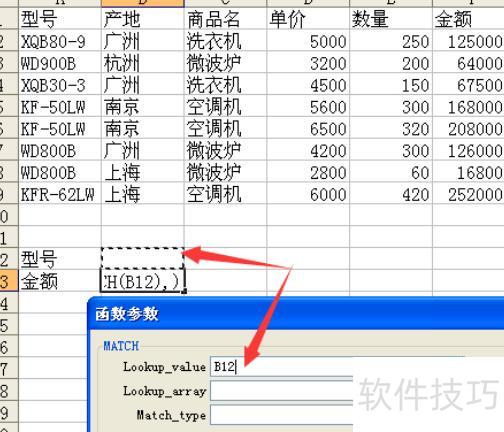504x432 pixels.
Task: Select cell containing WD900B
Action: pyautogui.click(x=60, y=62)
